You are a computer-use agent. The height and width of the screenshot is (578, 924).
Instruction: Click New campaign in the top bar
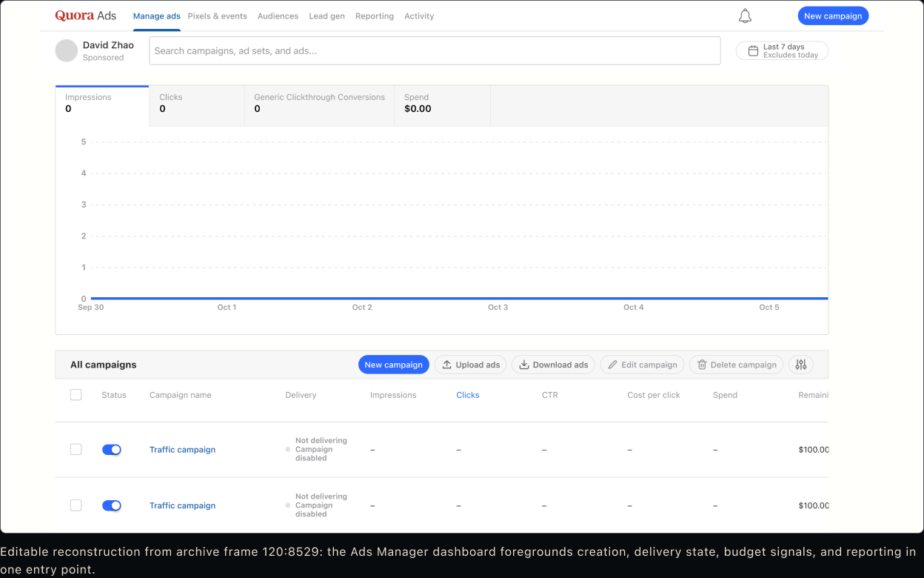click(x=833, y=16)
